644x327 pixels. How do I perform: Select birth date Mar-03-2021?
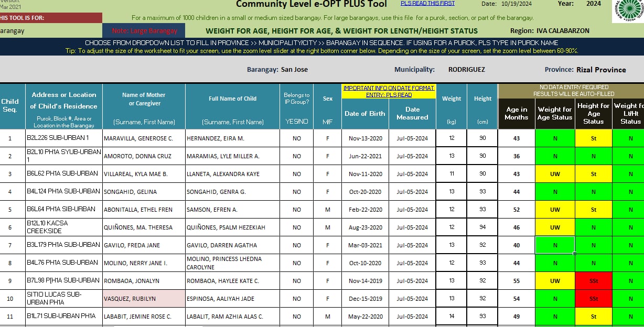coord(365,245)
